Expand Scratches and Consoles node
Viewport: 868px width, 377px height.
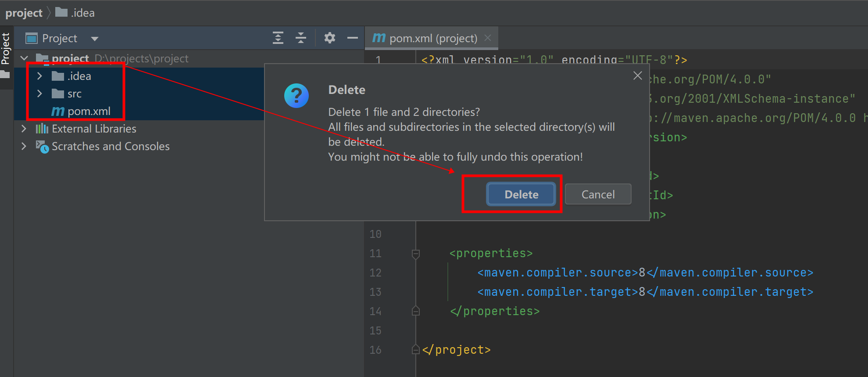pos(24,146)
